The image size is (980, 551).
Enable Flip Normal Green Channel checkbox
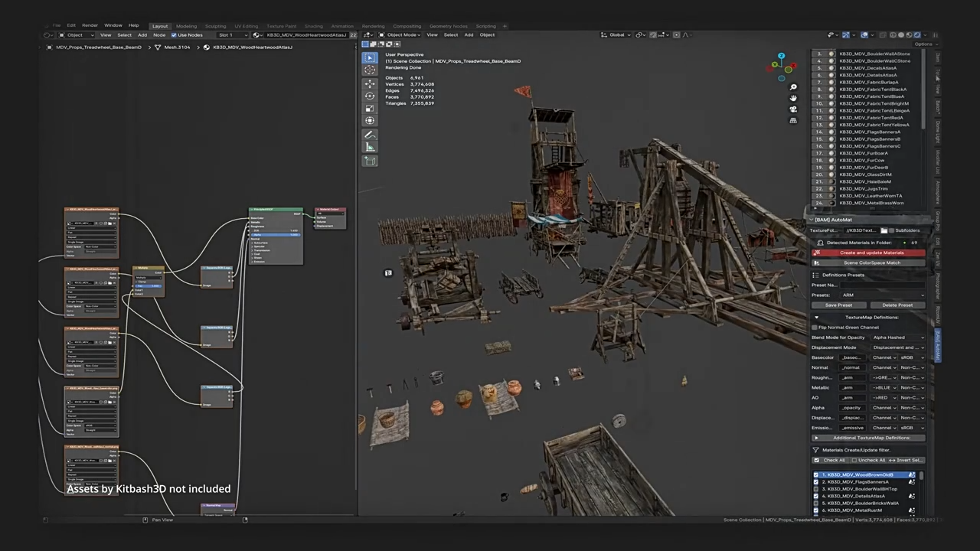coord(815,328)
